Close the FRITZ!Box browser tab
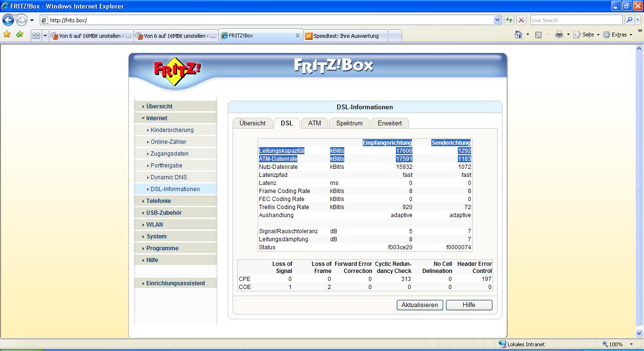This screenshot has height=351, width=644. pos(298,35)
